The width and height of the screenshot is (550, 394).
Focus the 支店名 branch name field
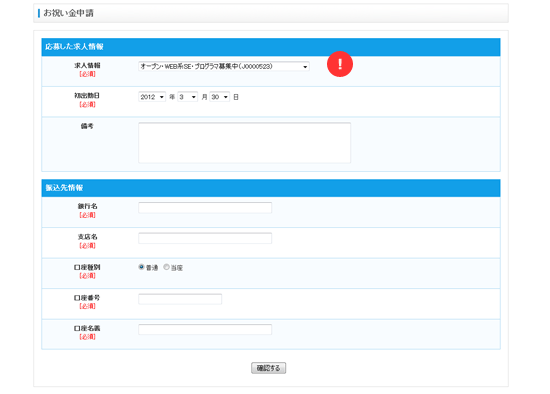tap(205, 238)
